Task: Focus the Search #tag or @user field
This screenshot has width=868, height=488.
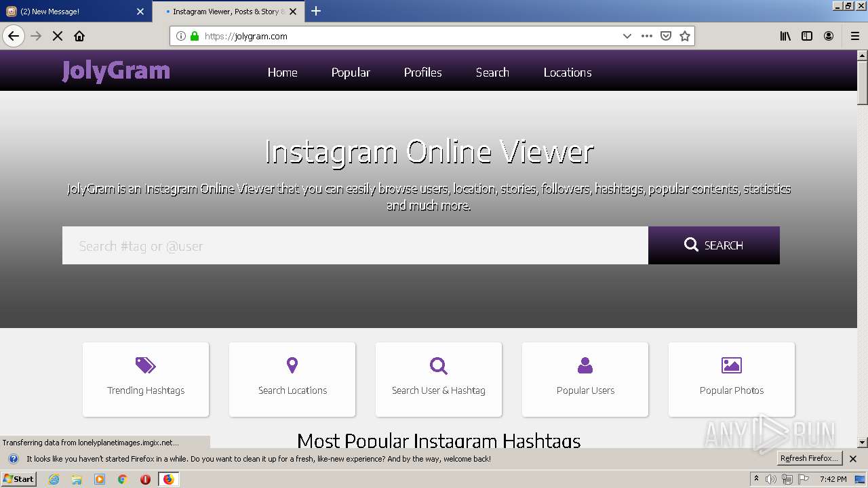Action: [355, 245]
